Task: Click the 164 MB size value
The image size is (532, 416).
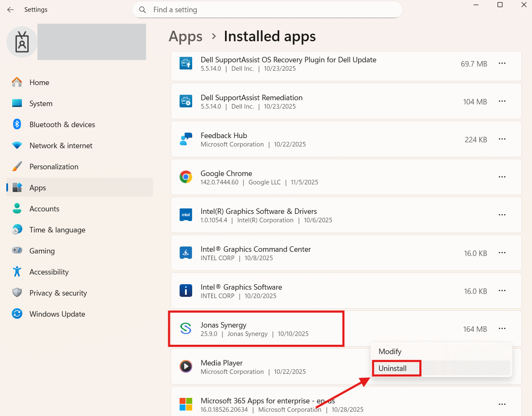Action: [475, 329]
